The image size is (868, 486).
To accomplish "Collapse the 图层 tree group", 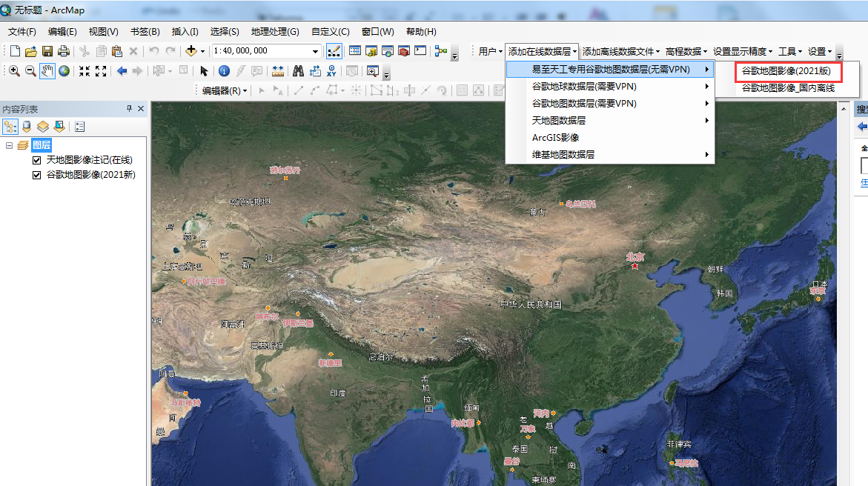I will 10,145.
